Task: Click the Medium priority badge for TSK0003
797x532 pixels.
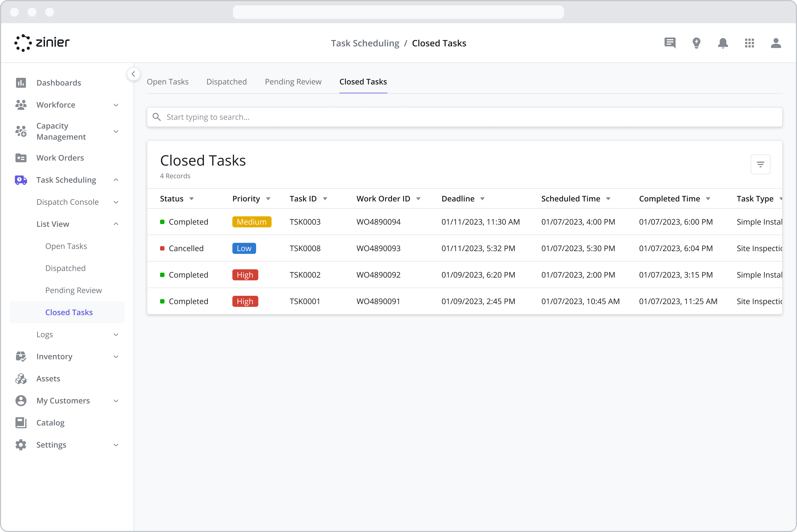Action: pos(251,222)
